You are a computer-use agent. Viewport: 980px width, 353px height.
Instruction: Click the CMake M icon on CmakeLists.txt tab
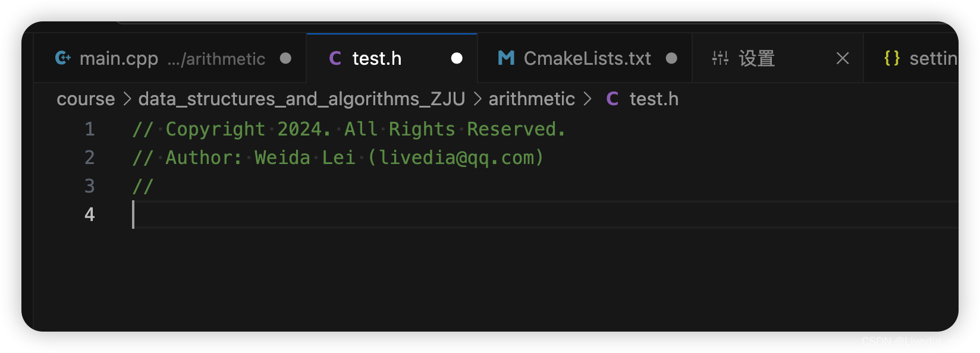[506, 58]
